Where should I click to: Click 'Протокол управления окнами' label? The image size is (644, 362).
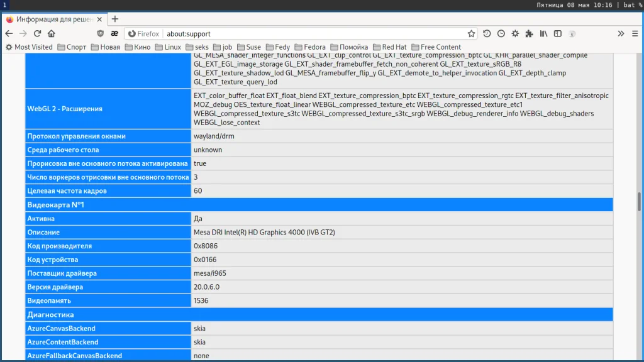pyautogui.click(x=76, y=136)
